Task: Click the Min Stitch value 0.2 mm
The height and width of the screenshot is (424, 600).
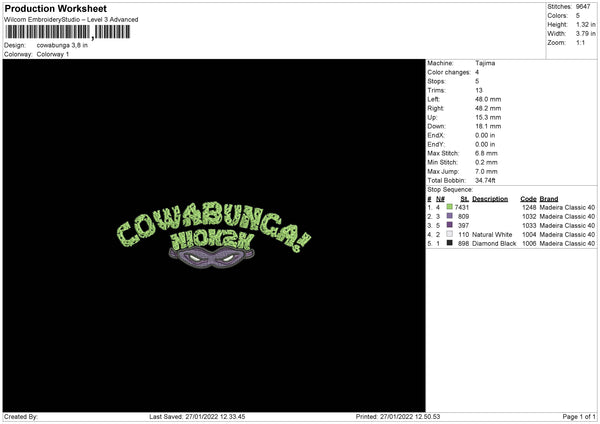Action: 486,162
